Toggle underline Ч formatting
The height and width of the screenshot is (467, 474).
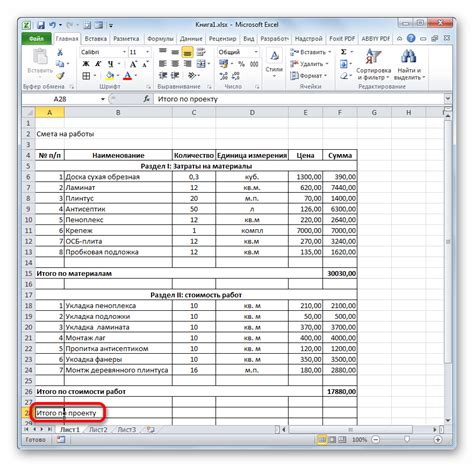pyautogui.click(x=110, y=64)
